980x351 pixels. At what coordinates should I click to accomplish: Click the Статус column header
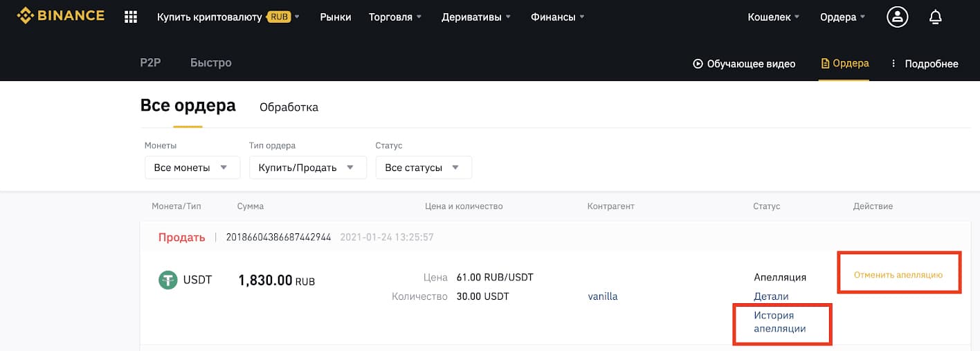click(767, 206)
